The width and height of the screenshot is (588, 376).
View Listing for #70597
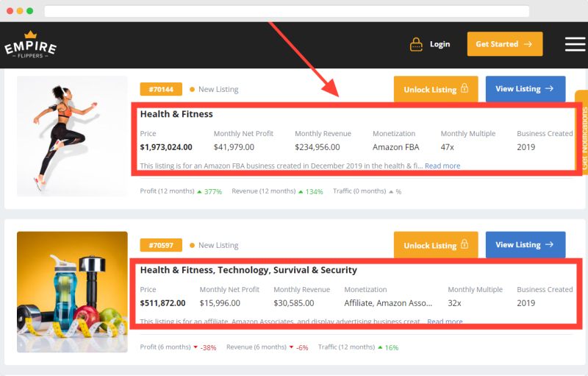526,245
